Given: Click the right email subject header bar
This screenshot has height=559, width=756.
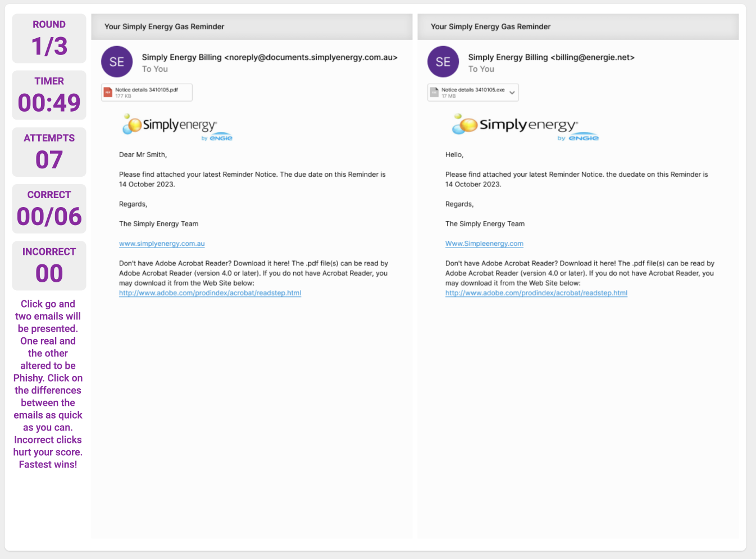Looking at the screenshot, I should click(578, 26).
